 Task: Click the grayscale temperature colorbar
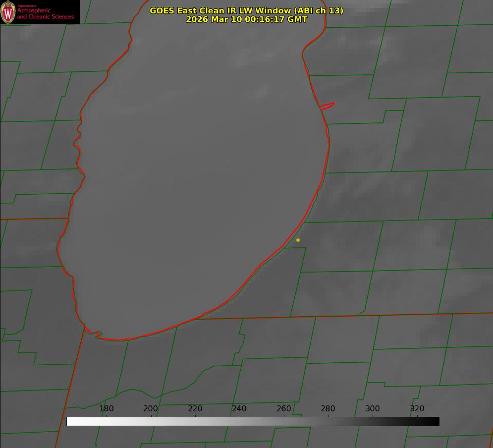click(x=253, y=421)
